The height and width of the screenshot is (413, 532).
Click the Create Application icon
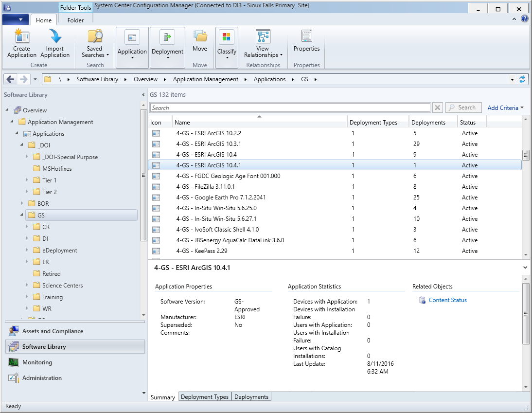point(22,36)
